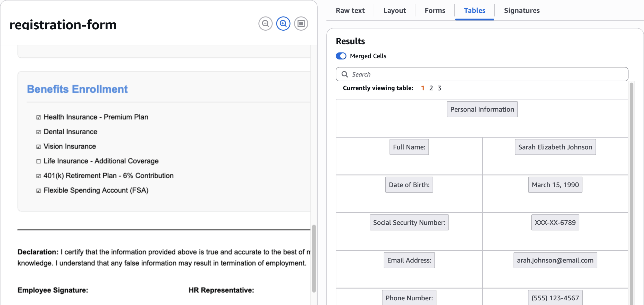Switch to the Forms tab
Viewport: 644px width, 305px height.
point(435,11)
